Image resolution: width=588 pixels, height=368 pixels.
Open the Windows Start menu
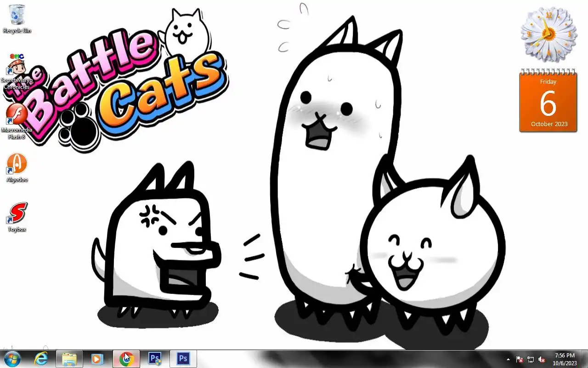[12, 359]
